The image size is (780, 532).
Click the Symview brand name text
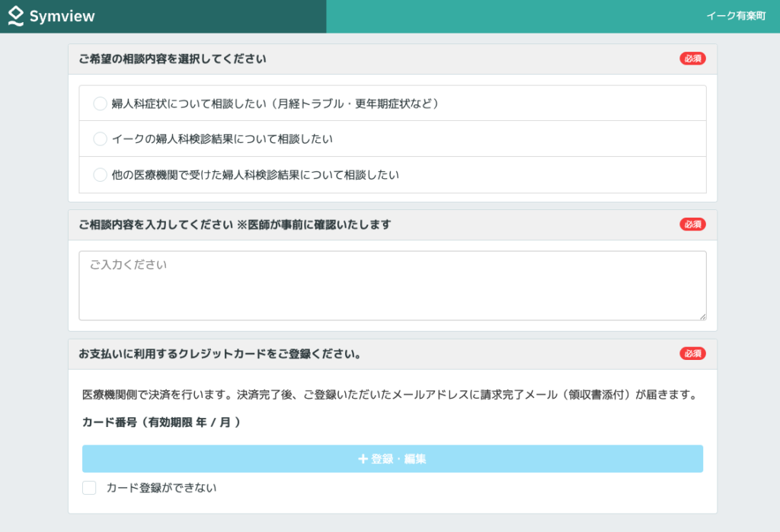tap(62, 17)
